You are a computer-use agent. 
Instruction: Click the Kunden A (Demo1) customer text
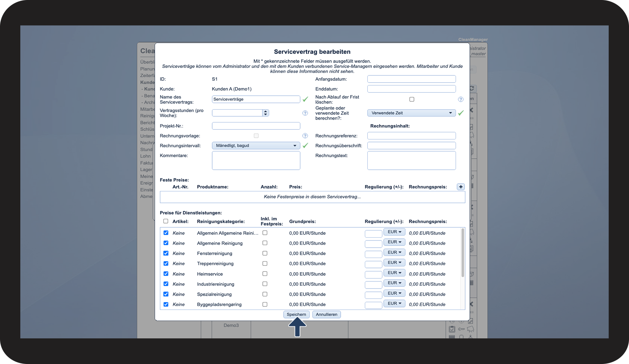[232, 89]
